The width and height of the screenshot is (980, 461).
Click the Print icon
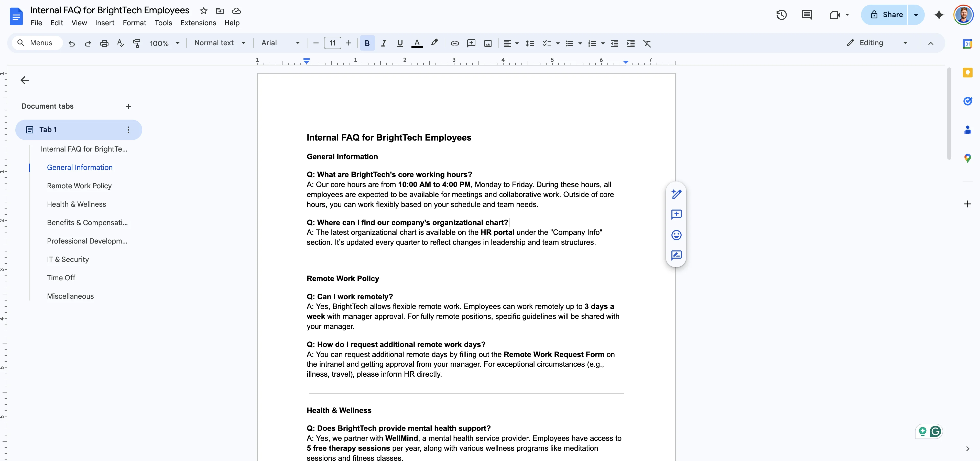(x=104, y=43)
